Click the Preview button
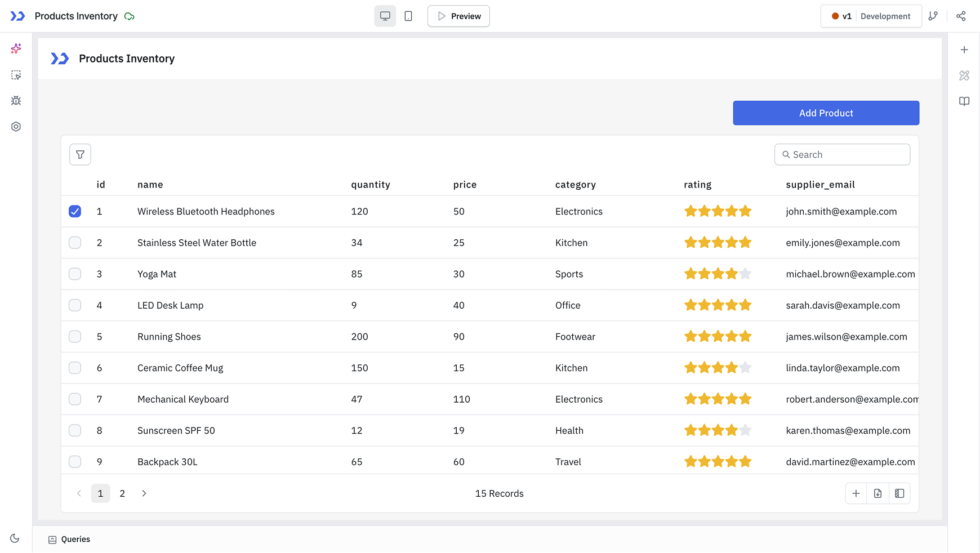This screenshot has height=553, width=980. (458, 16)
